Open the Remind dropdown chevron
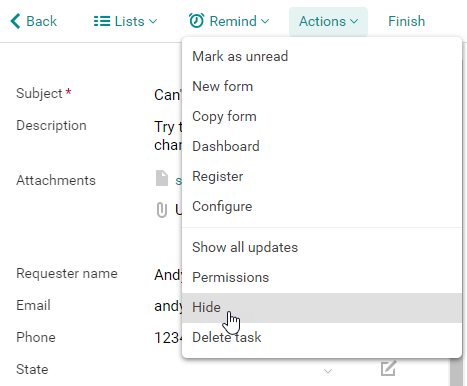The width and height of the screenshot is (467, 386). point(265,21)
